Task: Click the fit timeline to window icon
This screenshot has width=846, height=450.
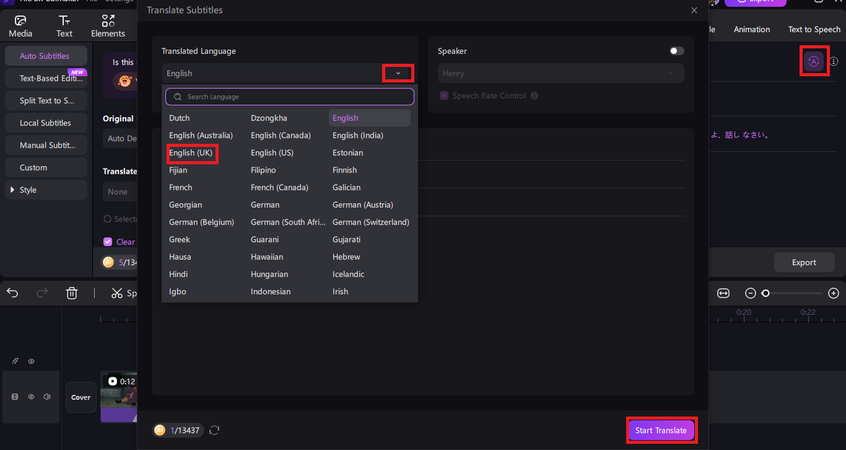Action: click(723, 293)
